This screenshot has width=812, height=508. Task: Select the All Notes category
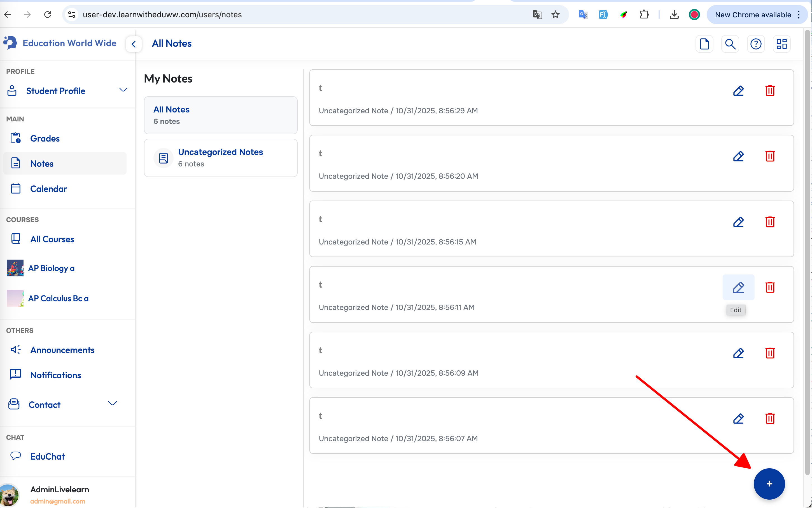[x=221, y=115]
